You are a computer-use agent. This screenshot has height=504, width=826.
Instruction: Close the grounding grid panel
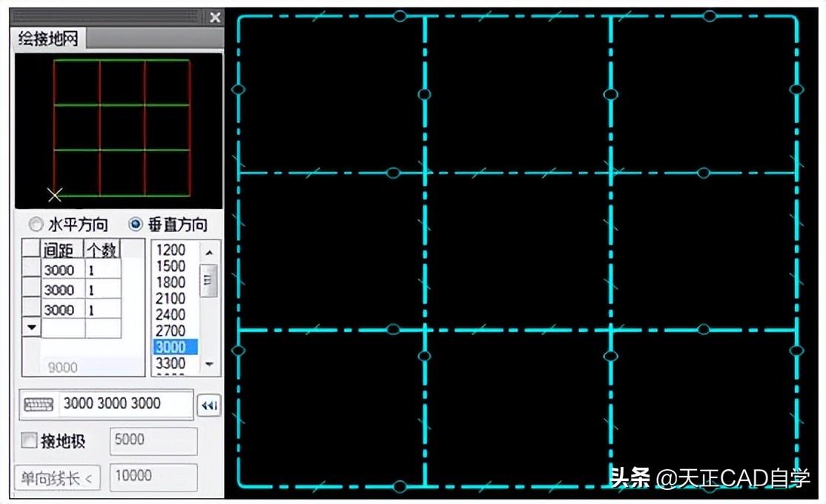215,17
